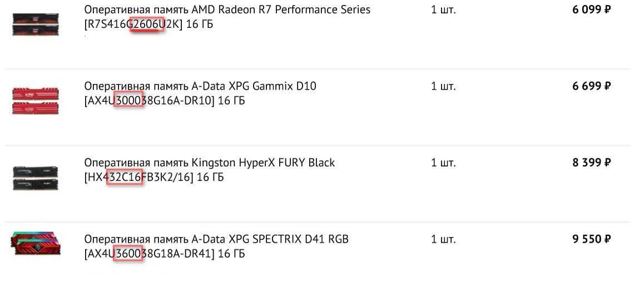Click the quantity for SPECTRIX D41 RGB
Image resolution: width=644 pixels, height=290 pixels.
click(x=443, y=239)
